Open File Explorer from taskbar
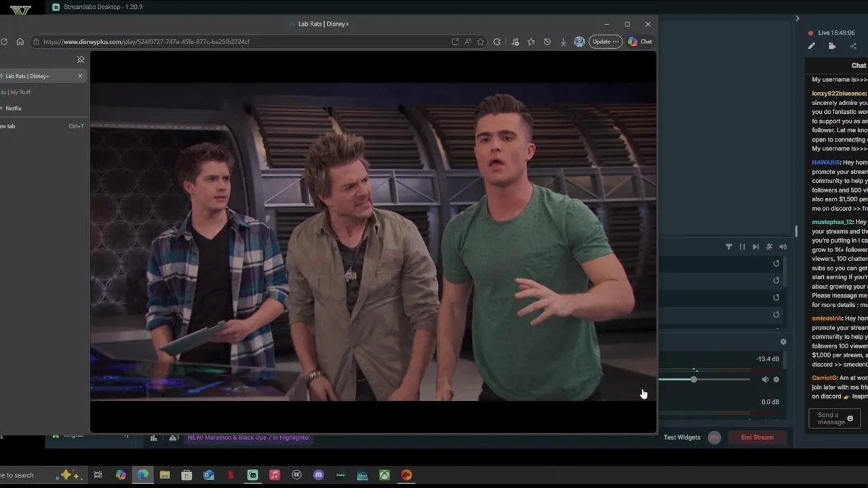This screenshot has width=868, height=488. click(165, 475)
